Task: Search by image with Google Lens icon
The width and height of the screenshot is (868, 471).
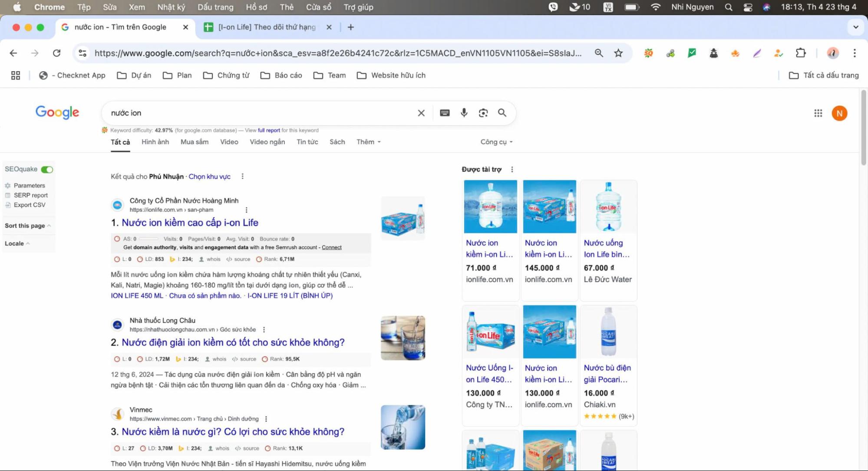Action: 483,113
